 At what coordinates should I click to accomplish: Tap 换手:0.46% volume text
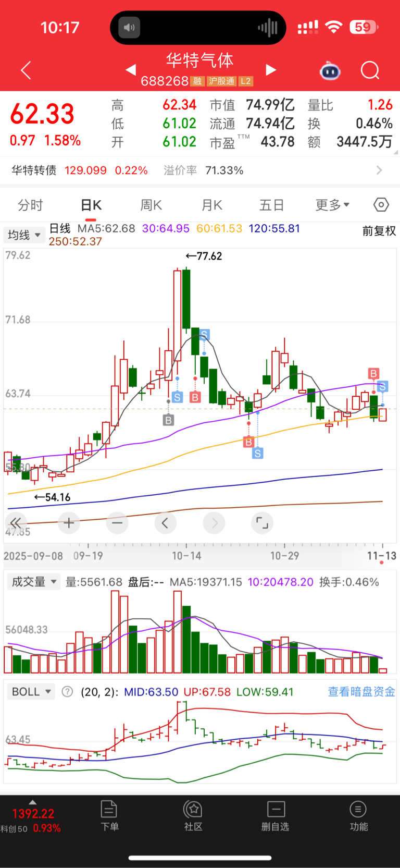(x=349, y=582)
